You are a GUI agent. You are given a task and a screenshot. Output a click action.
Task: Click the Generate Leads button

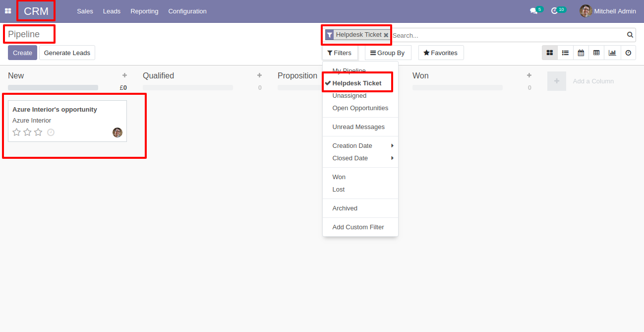[x=67, y=53]
